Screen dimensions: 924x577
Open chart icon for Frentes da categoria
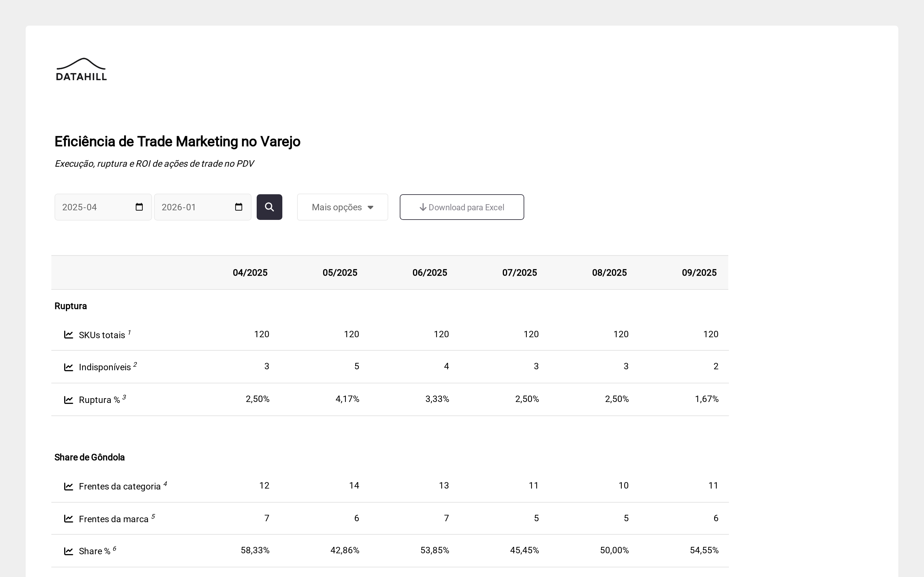[x=69, y=486]
